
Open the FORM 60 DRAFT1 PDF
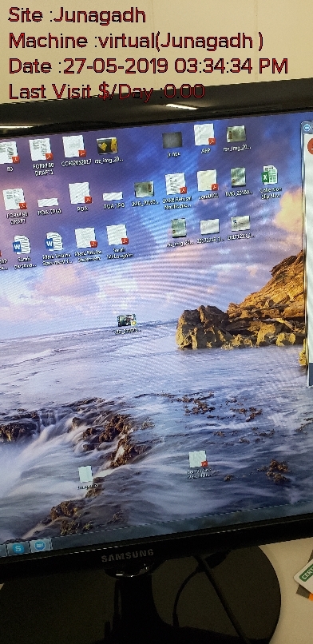click(42, 157)
